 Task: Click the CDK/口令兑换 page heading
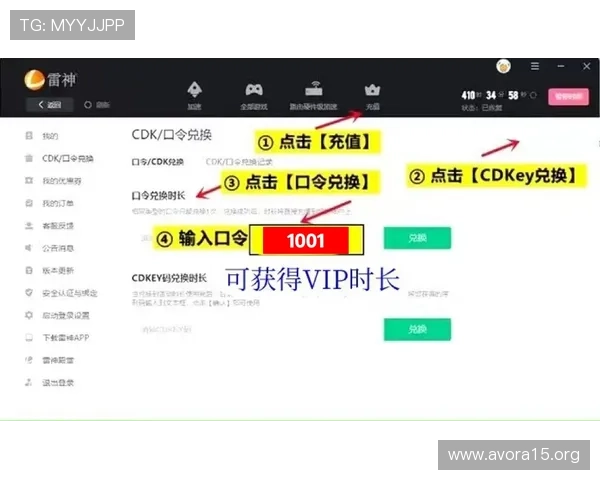(171, 135)
